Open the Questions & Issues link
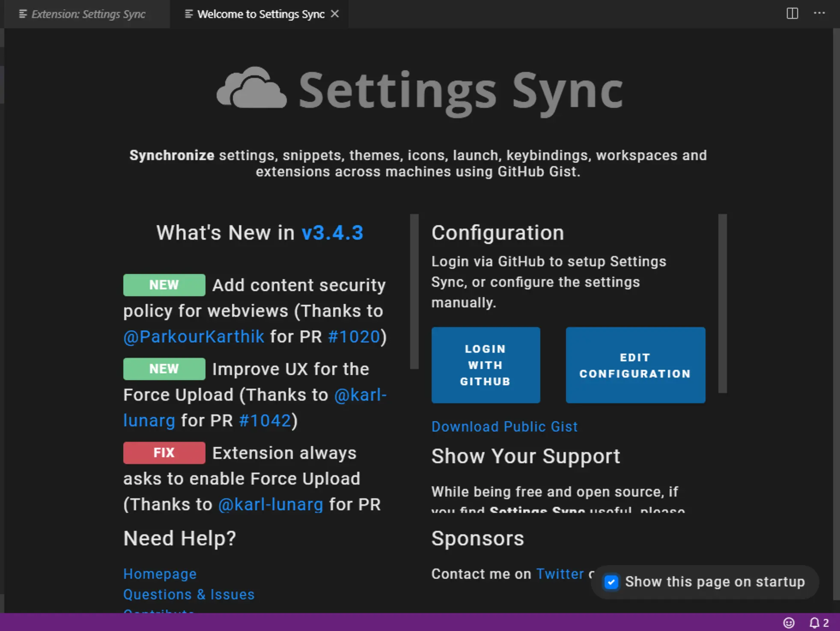 click(x=189, y=594)
